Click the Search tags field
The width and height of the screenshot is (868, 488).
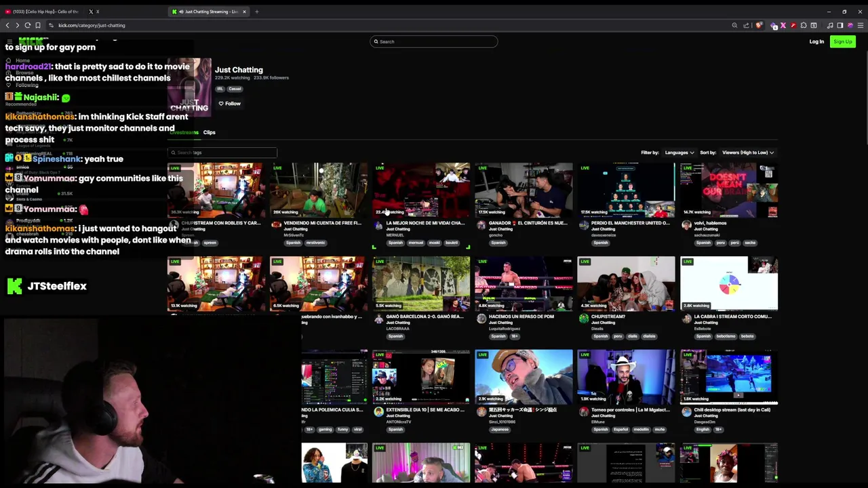(222, 152)
